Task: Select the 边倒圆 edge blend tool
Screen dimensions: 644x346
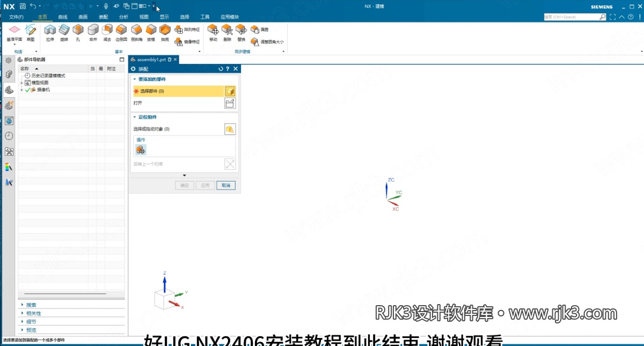Action: 121,32
